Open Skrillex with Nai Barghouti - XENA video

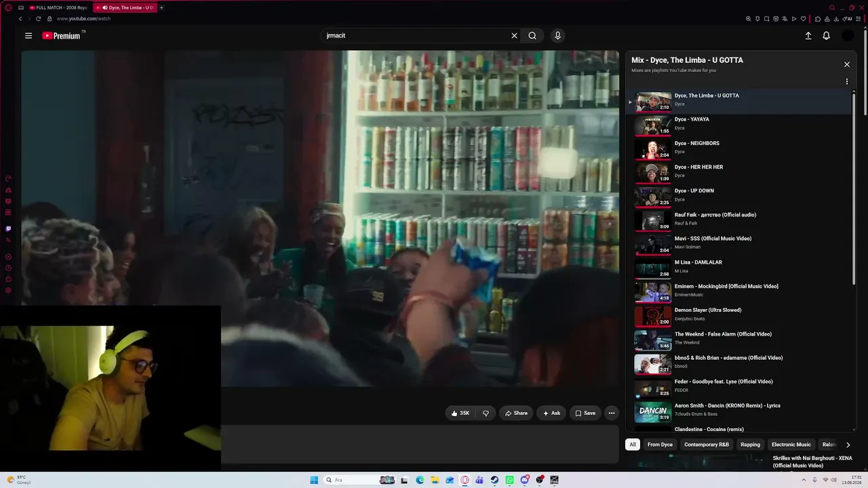point(812,462)
